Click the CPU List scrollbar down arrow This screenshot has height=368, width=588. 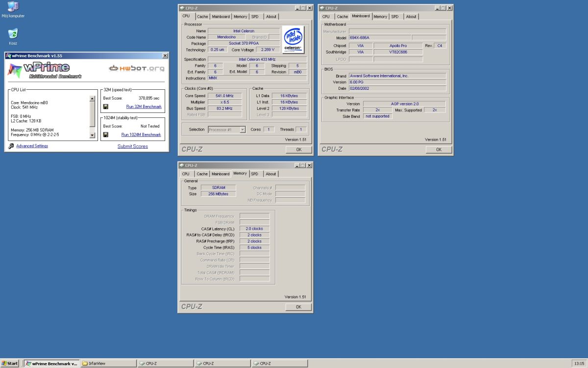pyautogui.click(x=92, y=135)
